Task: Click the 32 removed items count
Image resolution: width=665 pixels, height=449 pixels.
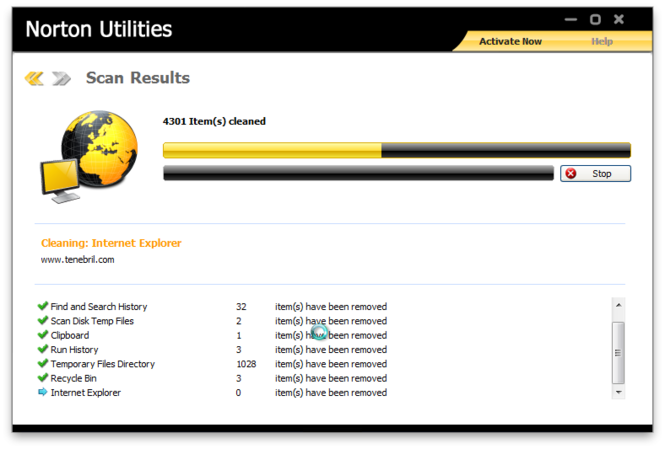Action: click(x=241, y=307)
